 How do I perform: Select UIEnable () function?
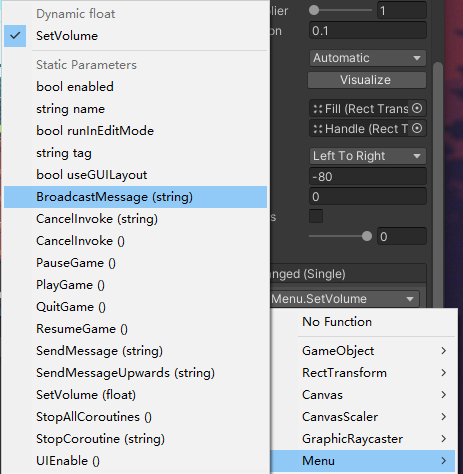point(135,461)
